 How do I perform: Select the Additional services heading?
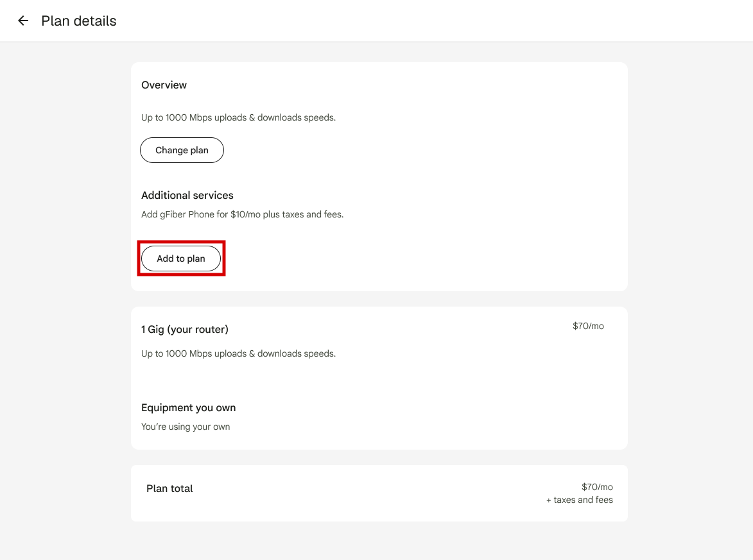click(187, 195)
